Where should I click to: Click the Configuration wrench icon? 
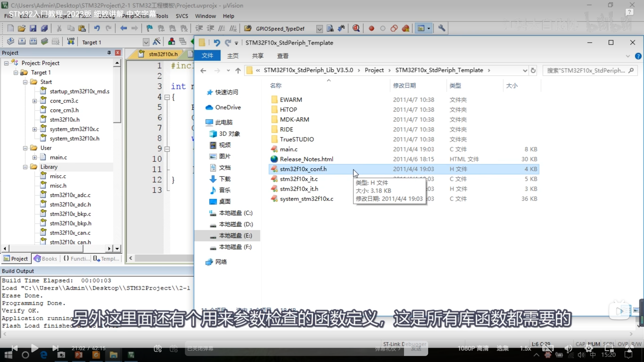[441, 28]
